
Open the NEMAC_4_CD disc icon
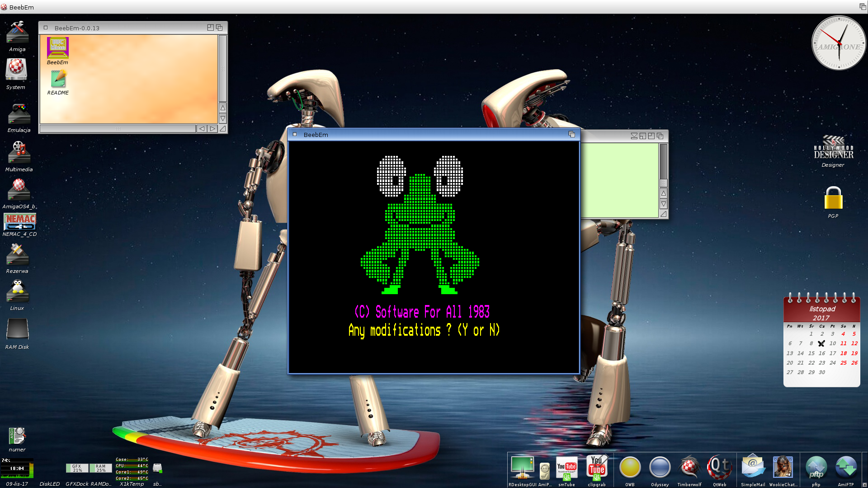click(20, 221)
